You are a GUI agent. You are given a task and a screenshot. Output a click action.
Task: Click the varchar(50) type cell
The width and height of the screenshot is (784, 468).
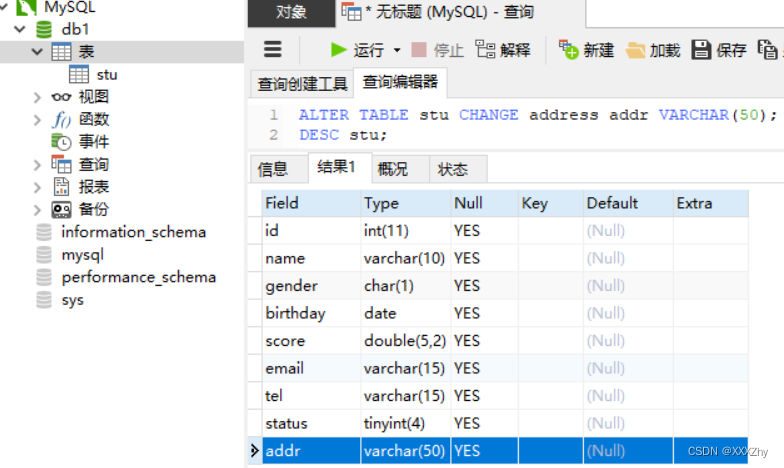click(x=406, y=450)
